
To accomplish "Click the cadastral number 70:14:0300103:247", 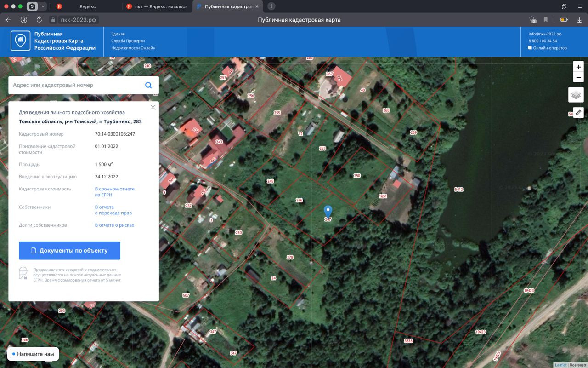I will (x=115, y=134).
